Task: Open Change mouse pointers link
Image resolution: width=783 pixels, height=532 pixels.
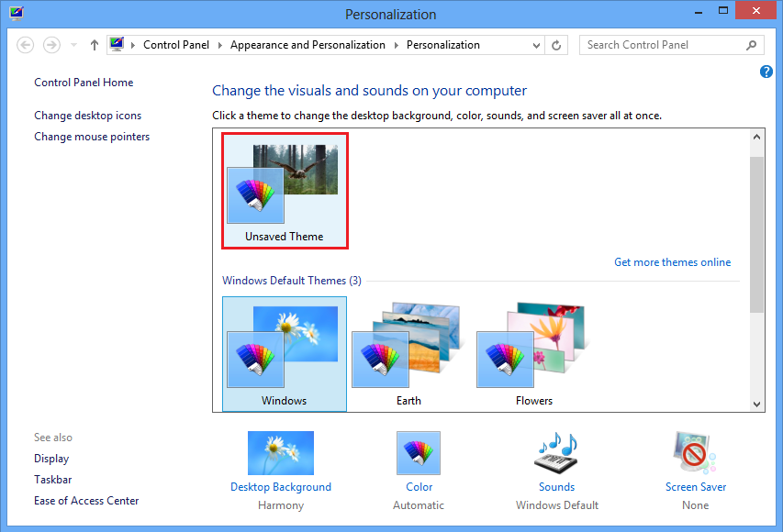Action: click(x=92, y=137)
